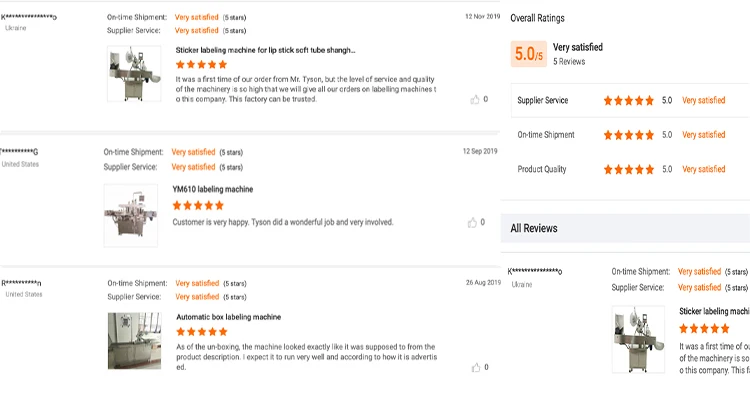The height and width of the screenshot is (400, 750).
Task: Click the 5.0 overall score badge
Action: pyautogui.click(x=528, y=53)
